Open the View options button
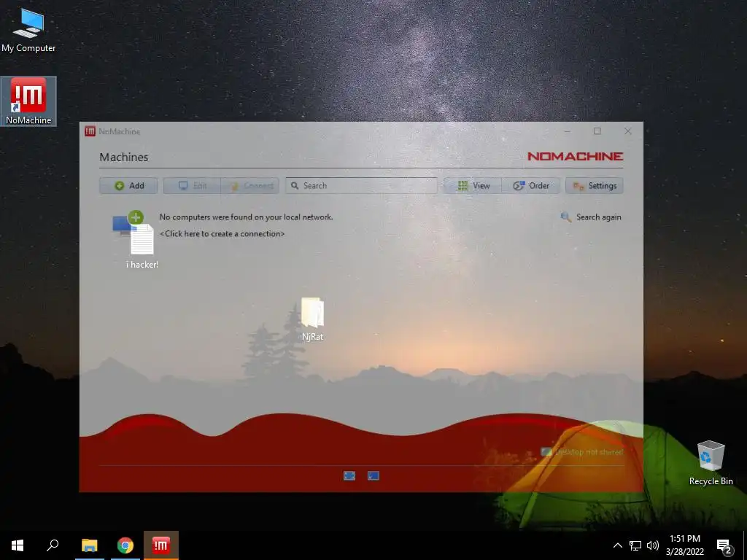The height and width of the screenshot is (560, 747). pyautogui.click(x=473, y=186)
